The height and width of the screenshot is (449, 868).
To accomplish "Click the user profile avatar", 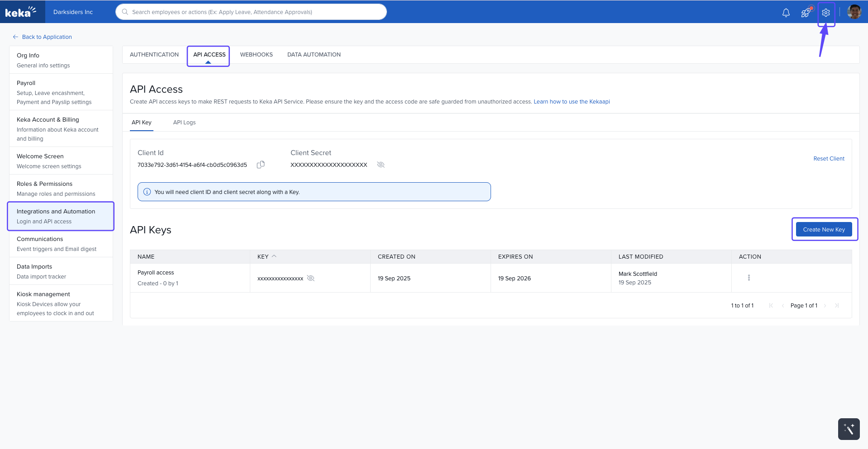I will [854, 12].
